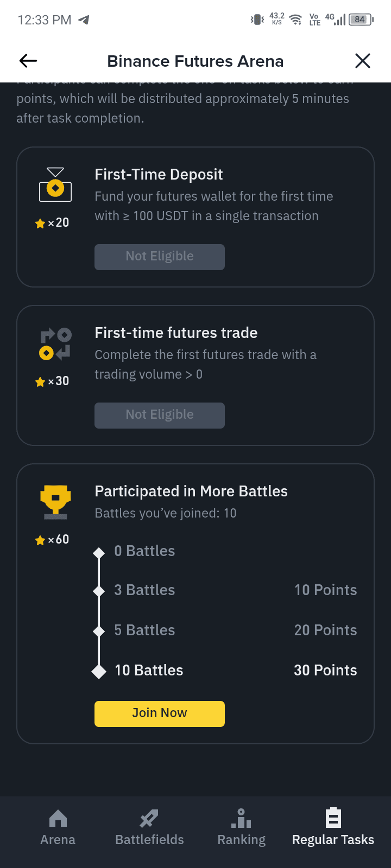Tap the star x20 points badge
This screenshot has height=868, width=391.
pyautogui.click(x=52, y=223)
